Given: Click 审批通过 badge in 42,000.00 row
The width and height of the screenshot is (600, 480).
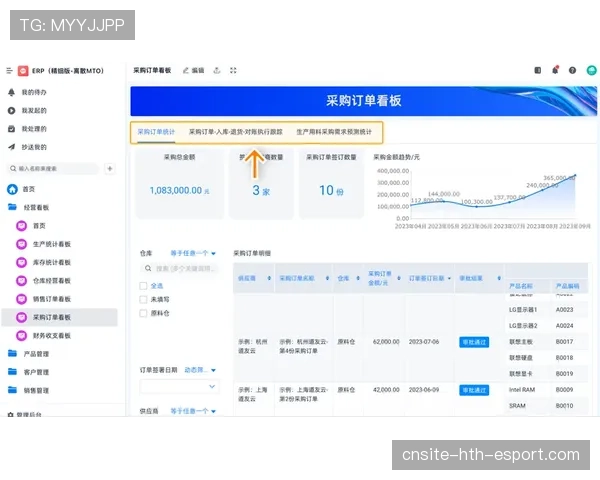Looking at the screenshot, I should tap(474, 390).
